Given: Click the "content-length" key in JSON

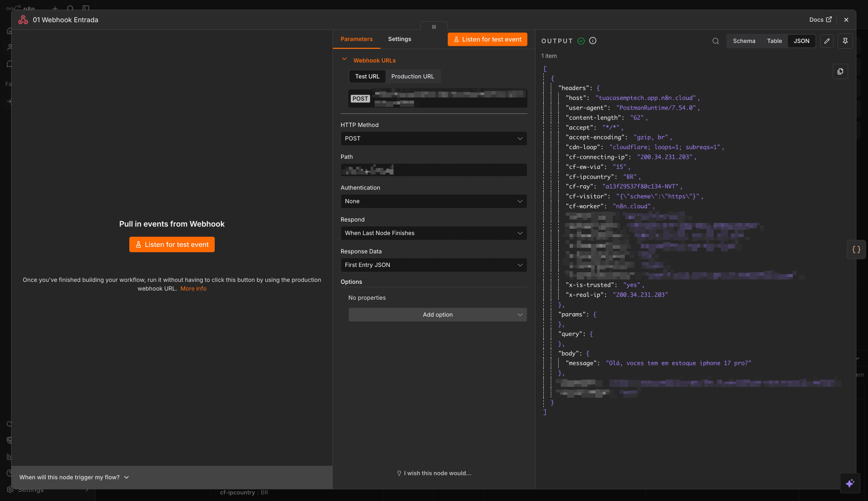Looking at the screenshot, I should 595,118.
